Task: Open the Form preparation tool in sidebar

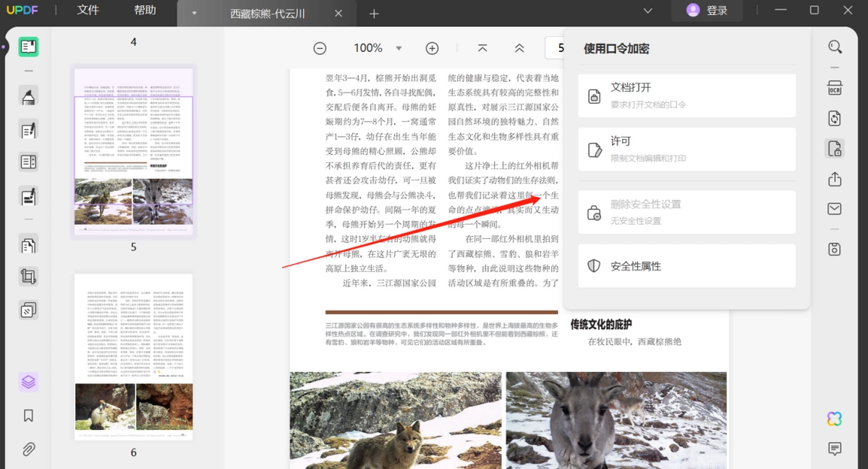Action: [x=28, y=162]
